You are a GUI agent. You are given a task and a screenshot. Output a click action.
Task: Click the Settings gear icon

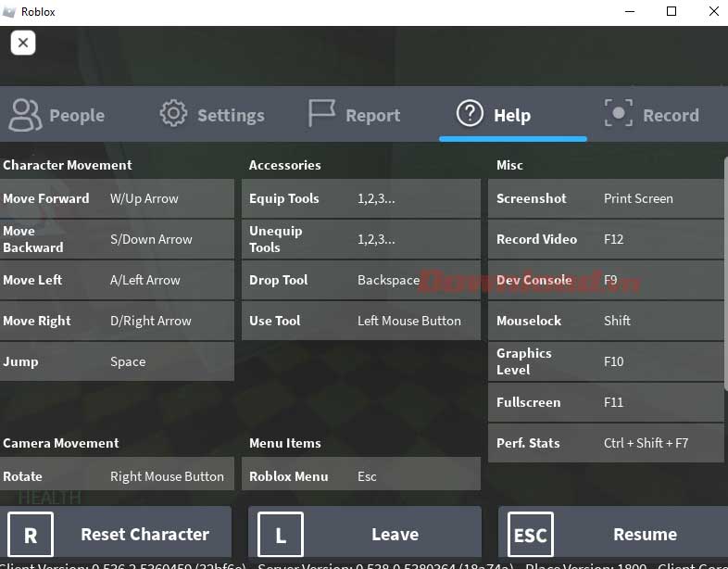[x=173, y=113]
